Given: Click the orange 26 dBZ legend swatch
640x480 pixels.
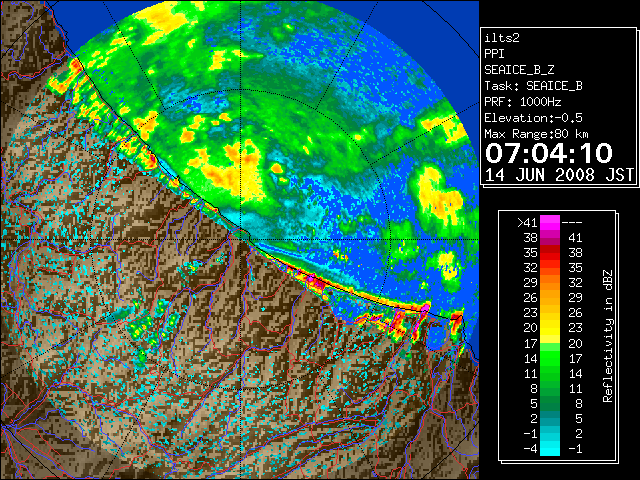Looking at the screenshot, I should click(x=550, y=298).
